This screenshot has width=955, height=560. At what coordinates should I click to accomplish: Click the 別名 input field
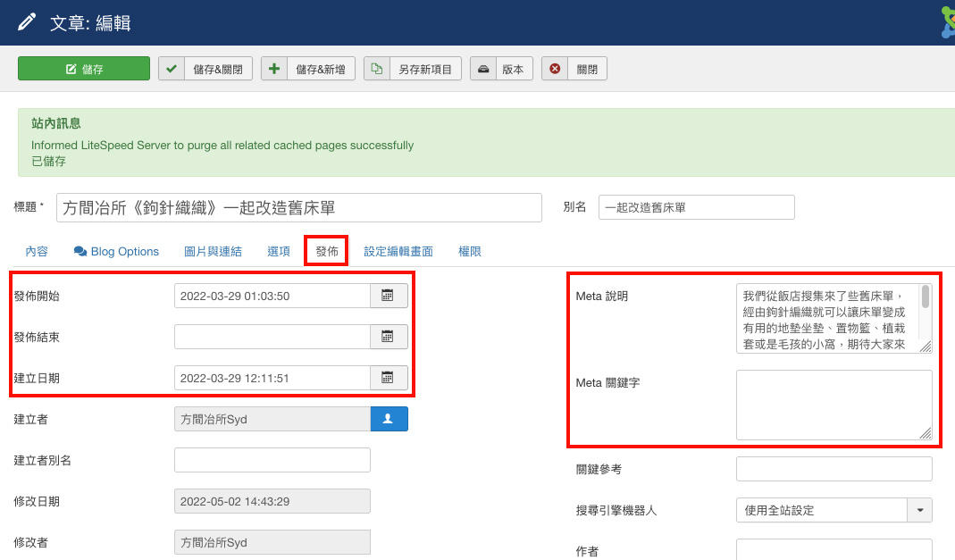[696, 207]
